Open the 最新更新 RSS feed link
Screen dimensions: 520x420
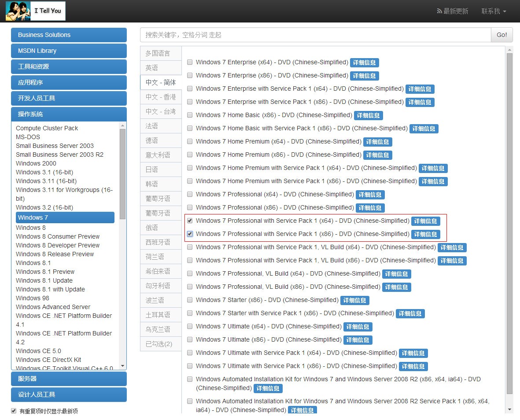(453, 11)
